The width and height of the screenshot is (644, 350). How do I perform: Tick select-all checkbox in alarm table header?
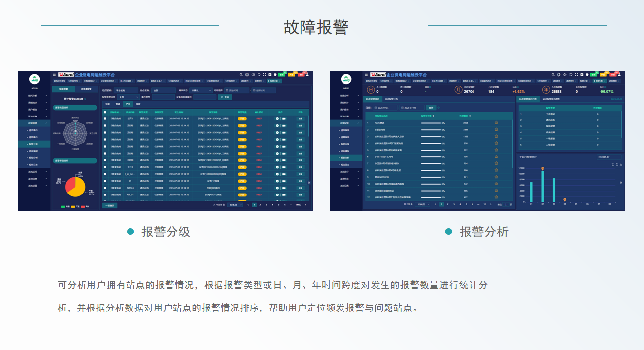click(x=105, y=112)
